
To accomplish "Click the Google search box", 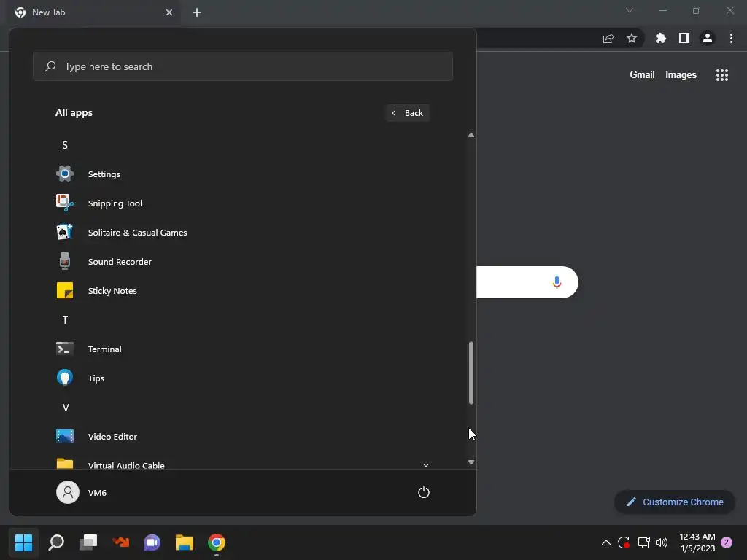I will [527, 282].
